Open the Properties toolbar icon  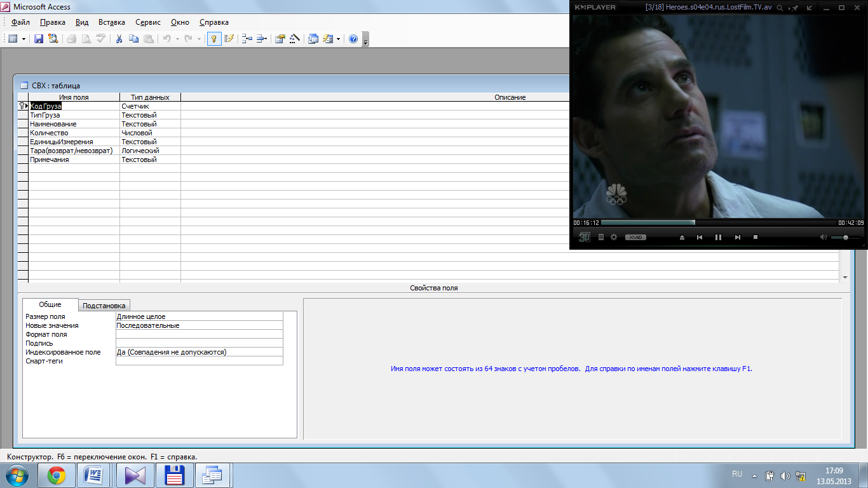[x=280, y=39]
